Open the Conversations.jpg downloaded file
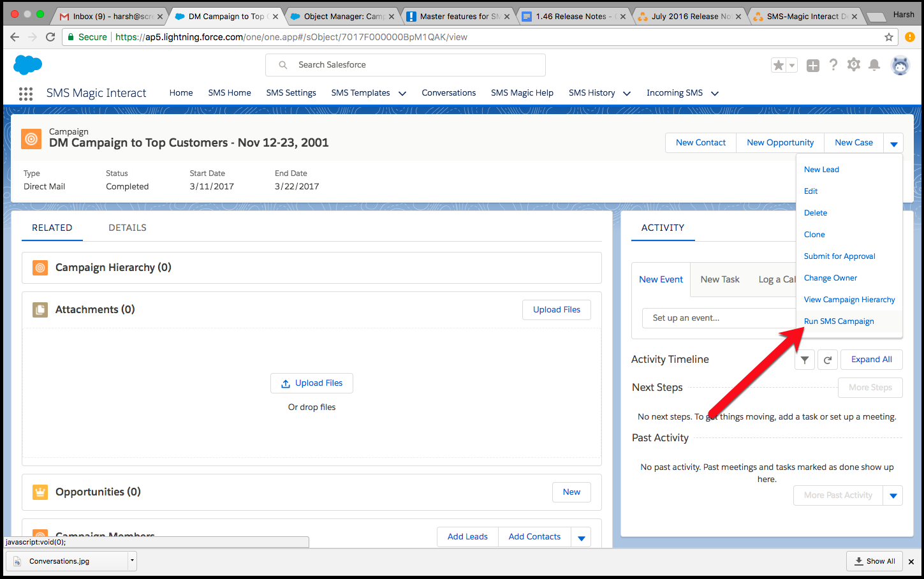The image size is (924, 579). (x=66, y=561)
